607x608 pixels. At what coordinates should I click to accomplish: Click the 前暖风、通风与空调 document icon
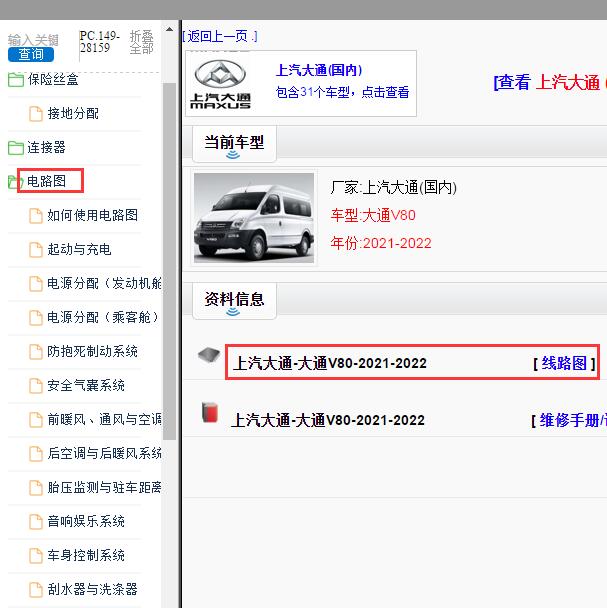coord(36,420)
